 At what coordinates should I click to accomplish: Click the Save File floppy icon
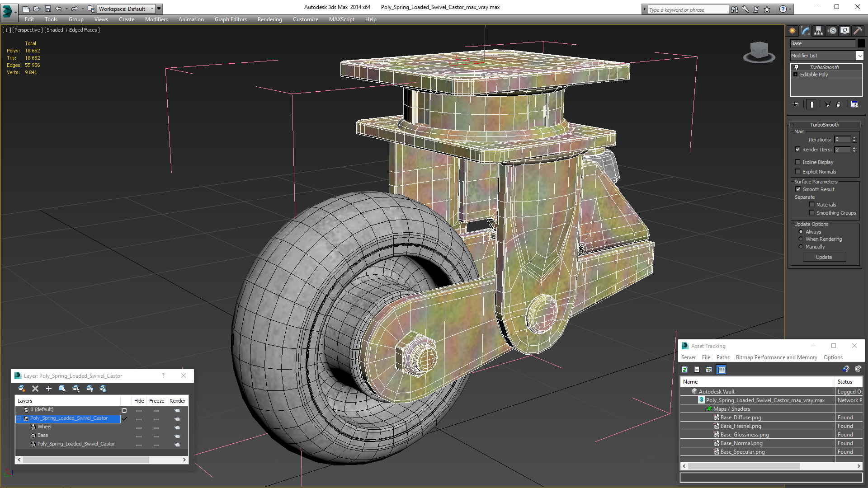point(48,9)
